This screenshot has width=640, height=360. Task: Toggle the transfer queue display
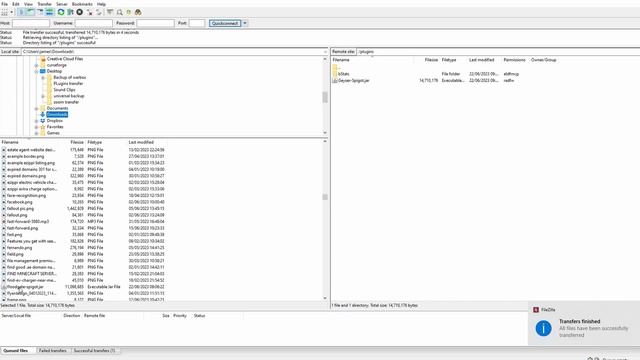[x=49, y=12]
